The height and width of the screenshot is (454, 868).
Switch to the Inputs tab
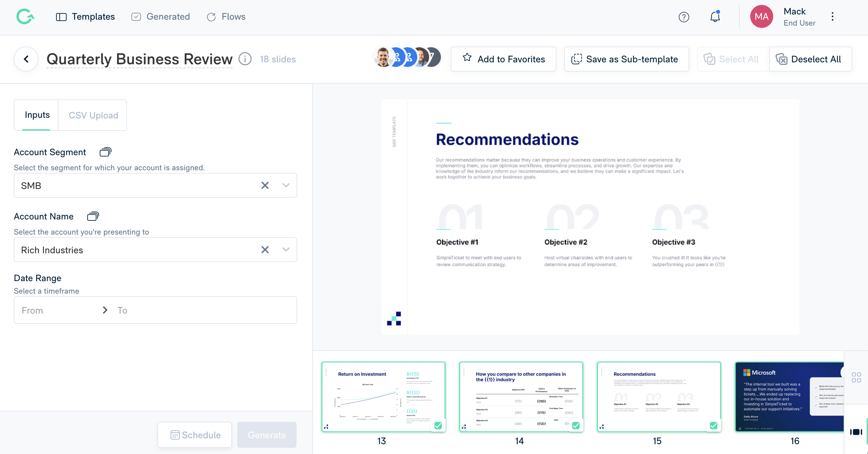coord(36,115)
